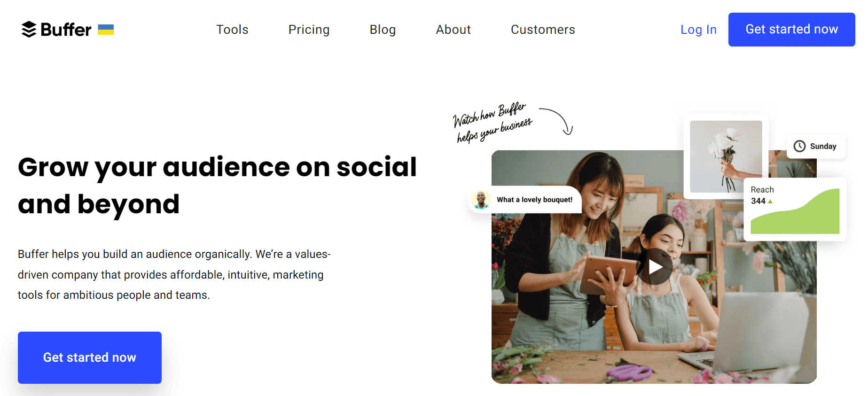
Task: Open the Blog link
Action: [x=383, y=30]
